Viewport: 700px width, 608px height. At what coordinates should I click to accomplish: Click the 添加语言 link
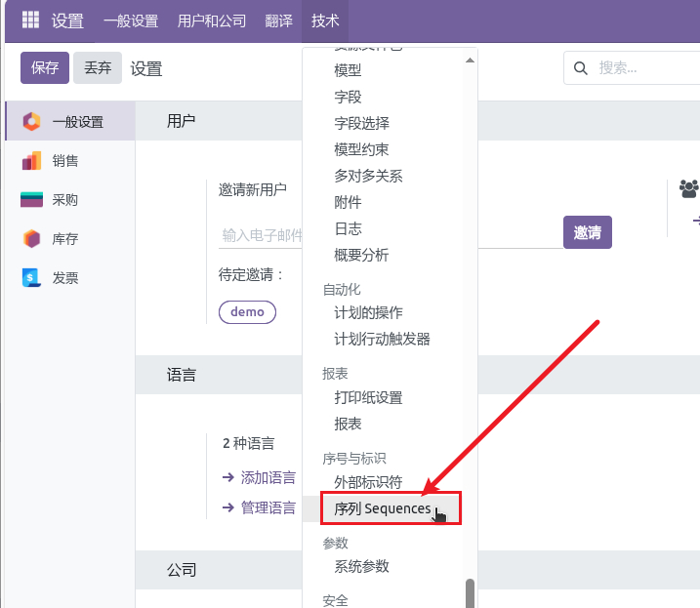[x=268, y=477]
